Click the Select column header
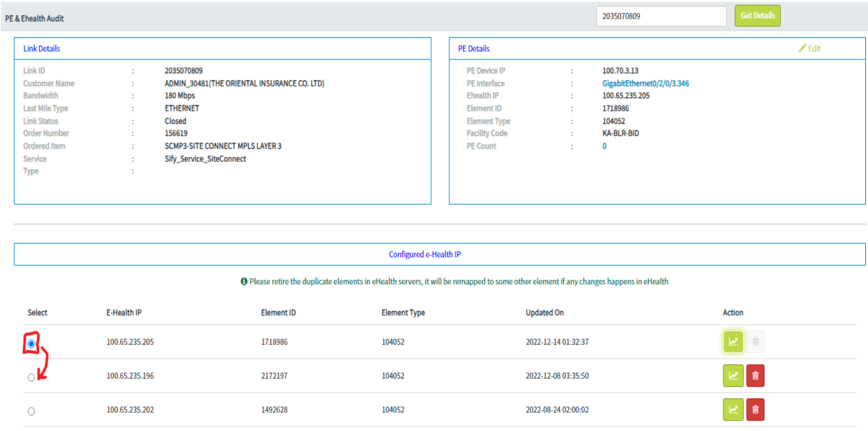The image size is (868, 431). (37, 313)
